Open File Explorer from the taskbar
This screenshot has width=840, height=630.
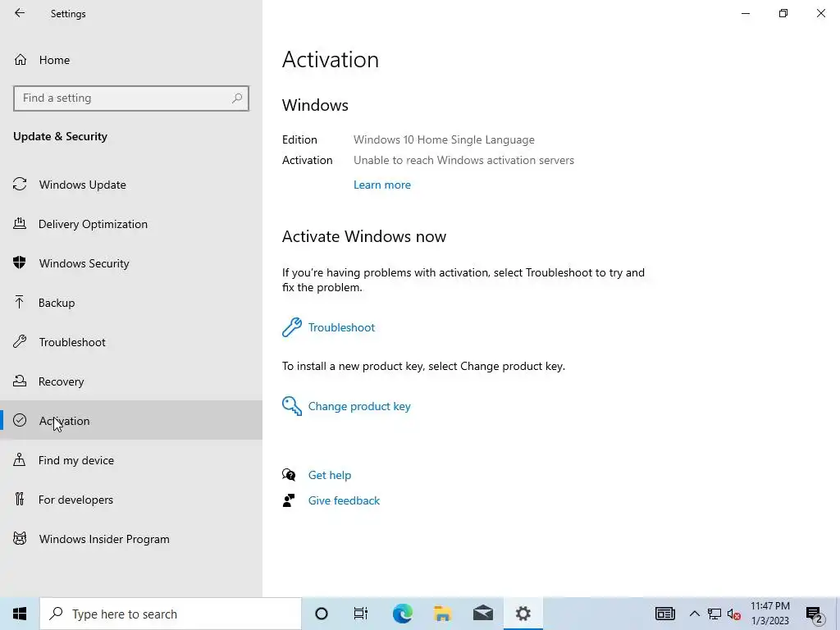coord(442,614)
